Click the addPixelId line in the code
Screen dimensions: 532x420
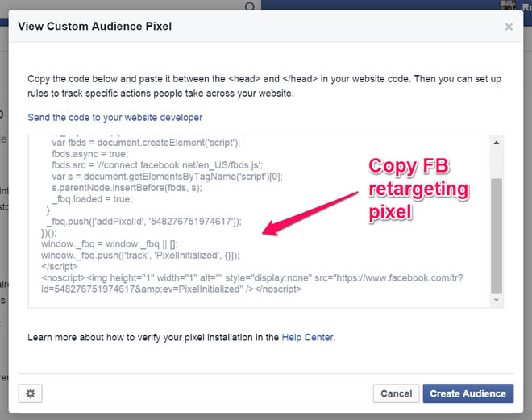[x=143, y=221]
